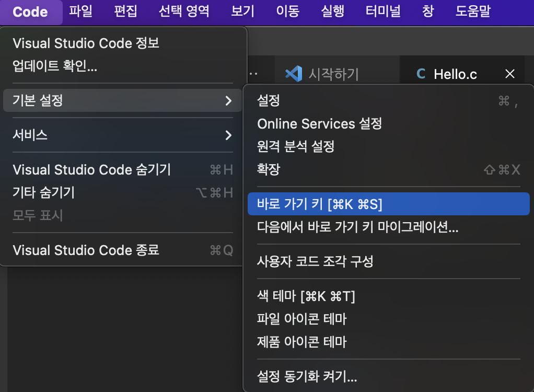This screenshot has height=392, width=534.
Task: Close the Hello.c tab
Action: [510, 74]
